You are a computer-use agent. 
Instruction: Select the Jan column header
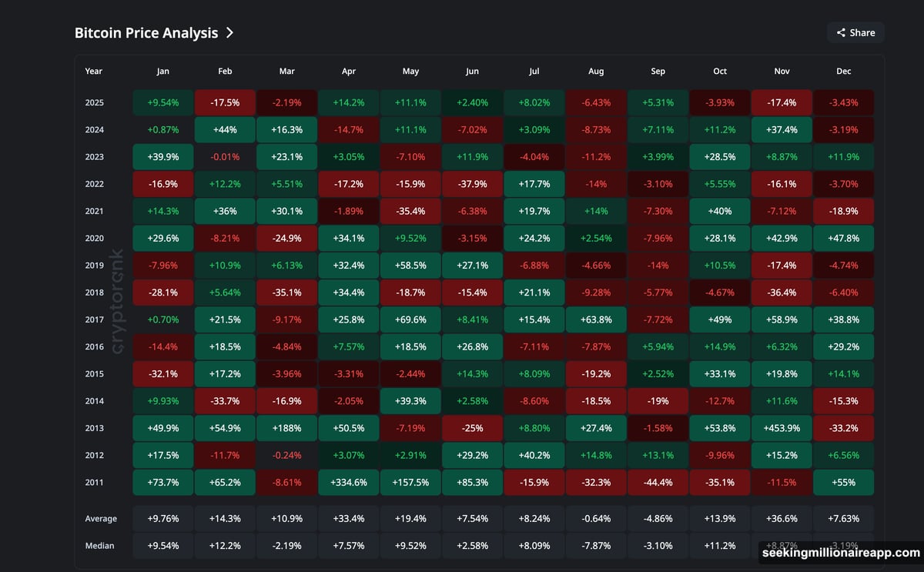[162, 71]
